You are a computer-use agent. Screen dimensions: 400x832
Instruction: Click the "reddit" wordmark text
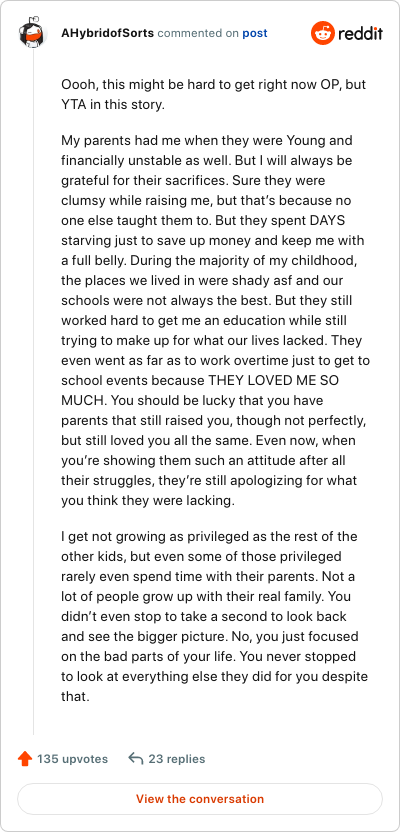360,33
